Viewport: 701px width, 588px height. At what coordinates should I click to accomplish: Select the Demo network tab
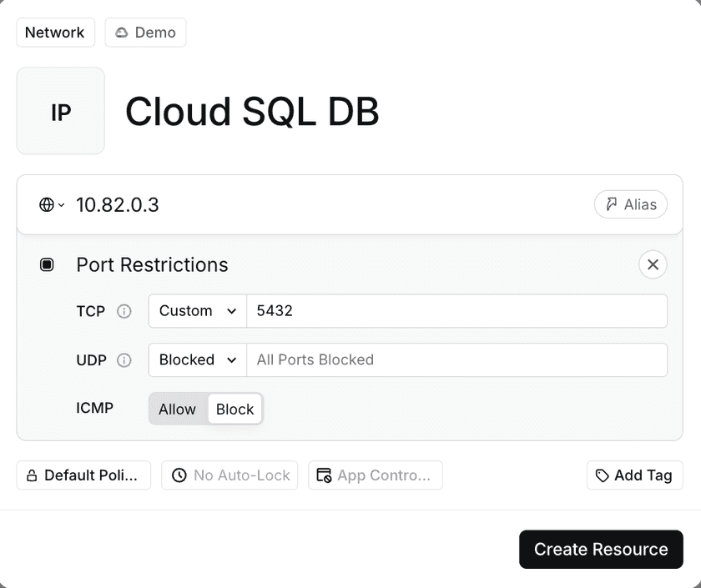tap(145, 33)
